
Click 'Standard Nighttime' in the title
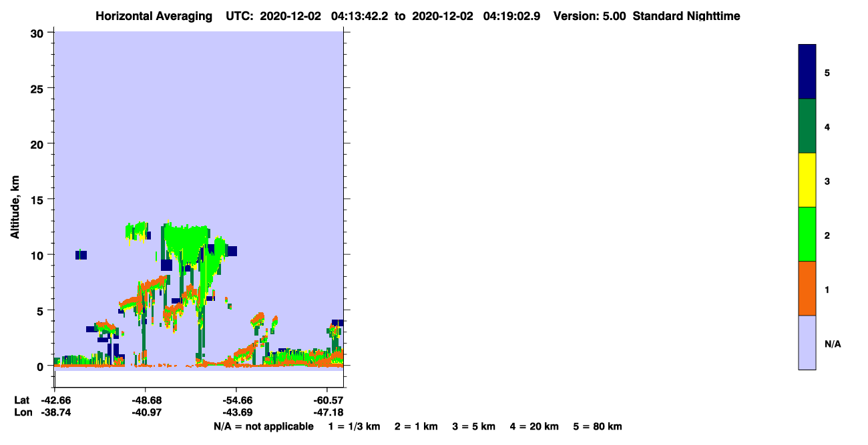click(686, 16)
